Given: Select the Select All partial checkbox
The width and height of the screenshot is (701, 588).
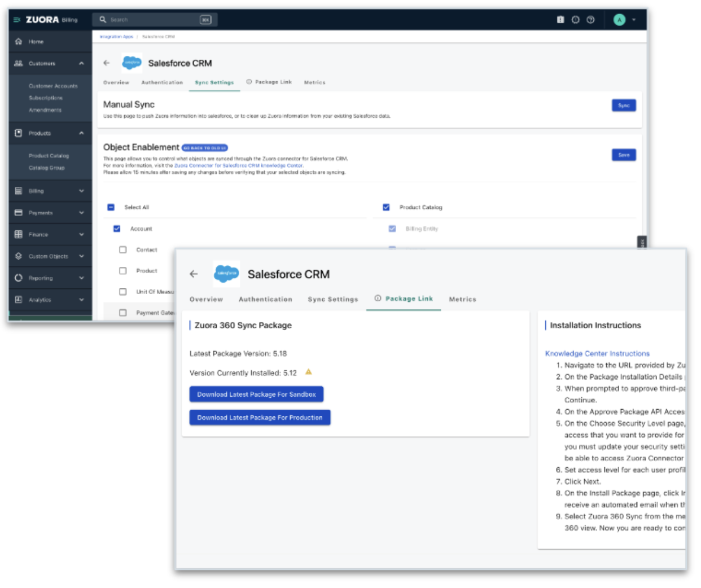Looking at the screenshot, I should tap(111, 207).
